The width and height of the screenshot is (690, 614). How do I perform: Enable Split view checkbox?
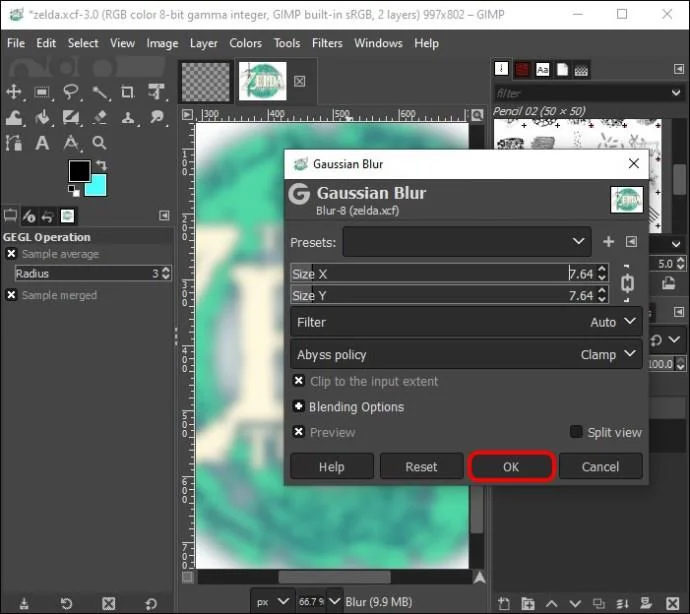point(576,432)
